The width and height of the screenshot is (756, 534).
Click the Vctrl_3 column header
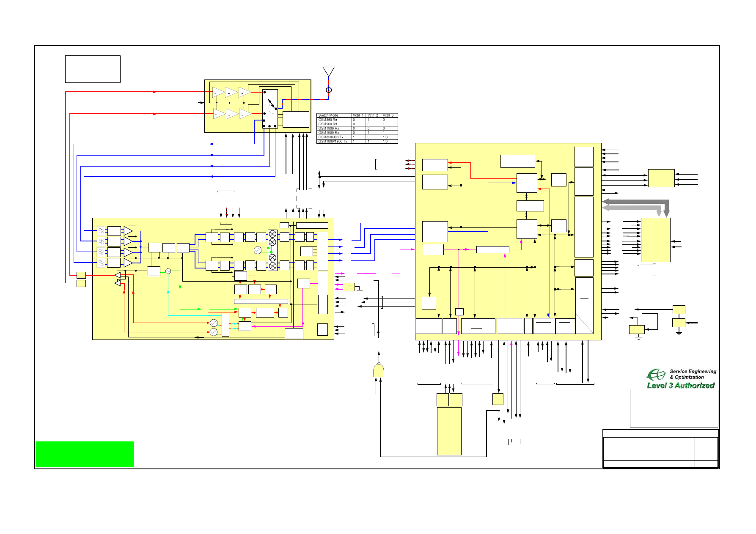[389, 115]
